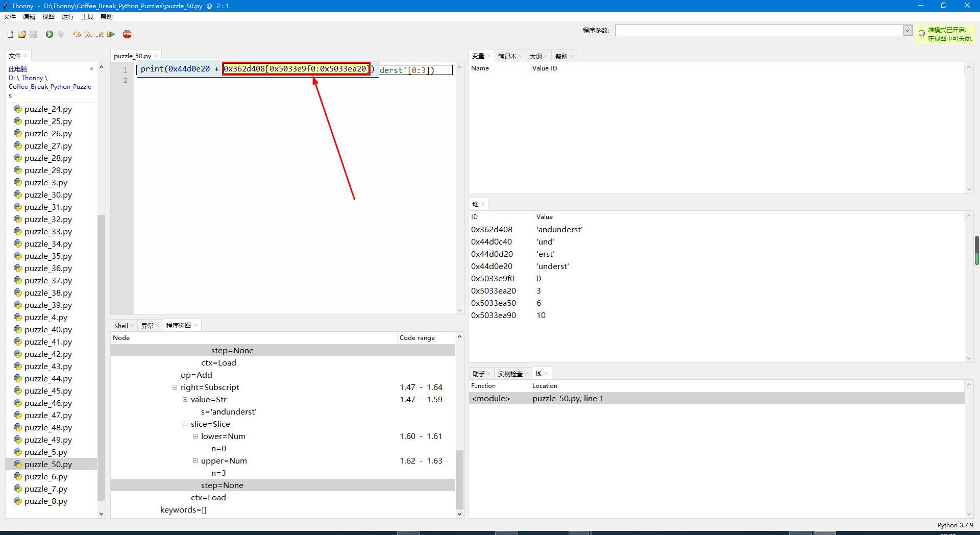Create a new file with toolbar icon

[10, 34]
